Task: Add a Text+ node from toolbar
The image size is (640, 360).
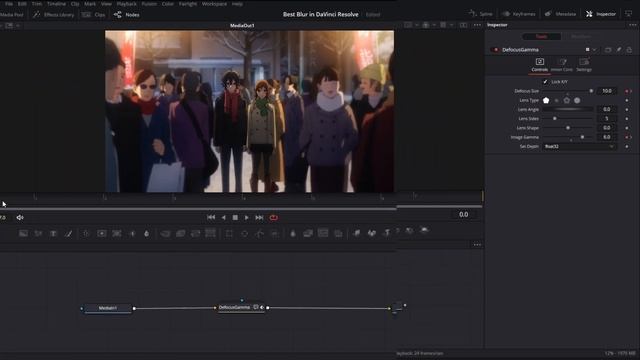Action: tap(53, 233)
